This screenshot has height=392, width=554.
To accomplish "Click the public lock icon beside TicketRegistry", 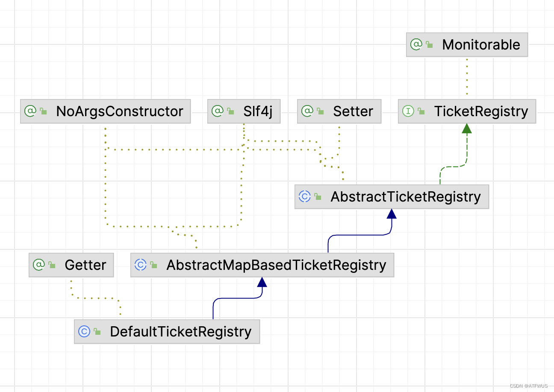I will pos(421,112).
